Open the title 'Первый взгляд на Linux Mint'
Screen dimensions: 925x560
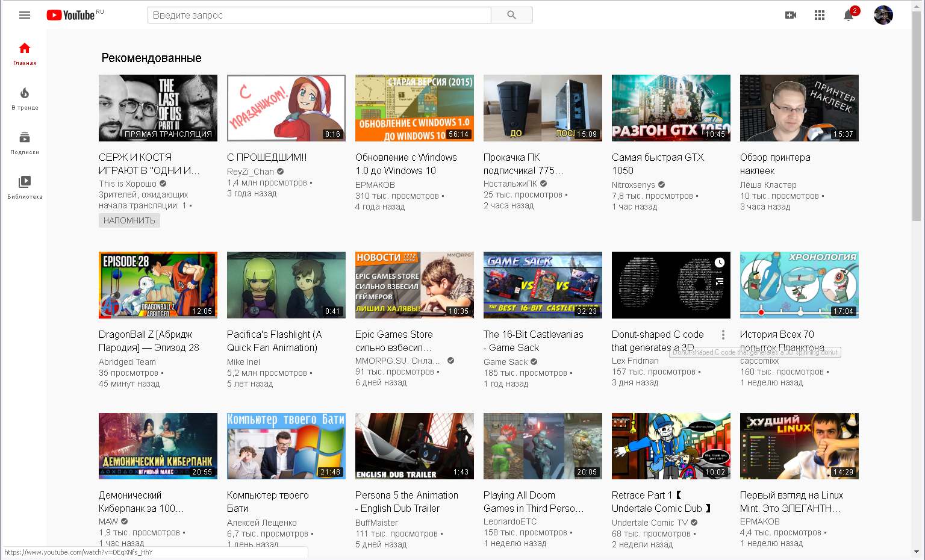coord(791,502)
